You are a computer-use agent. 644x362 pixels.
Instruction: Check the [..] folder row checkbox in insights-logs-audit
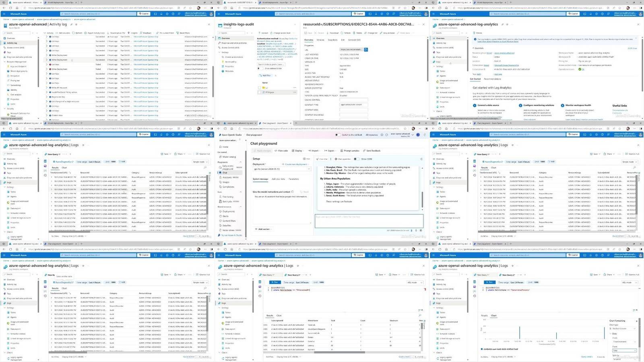pos(259,87)
